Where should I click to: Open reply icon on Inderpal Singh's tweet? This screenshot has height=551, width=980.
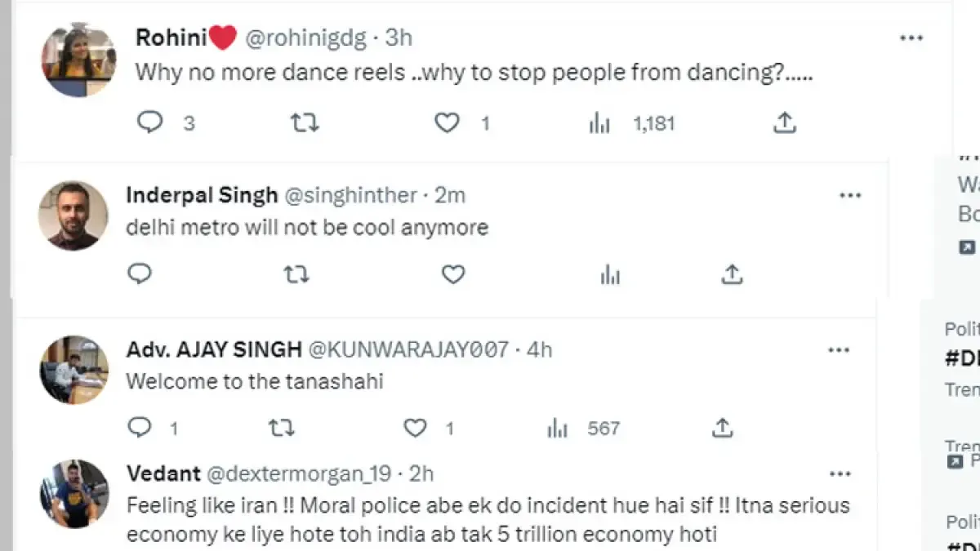[x=139, y=273]
